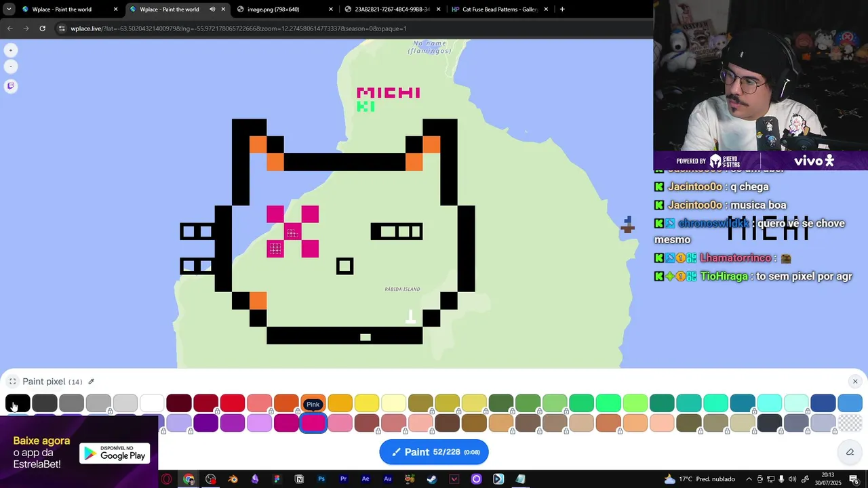Select the bright red color swatch
This screenshot has width=868, height=488.
233,403
